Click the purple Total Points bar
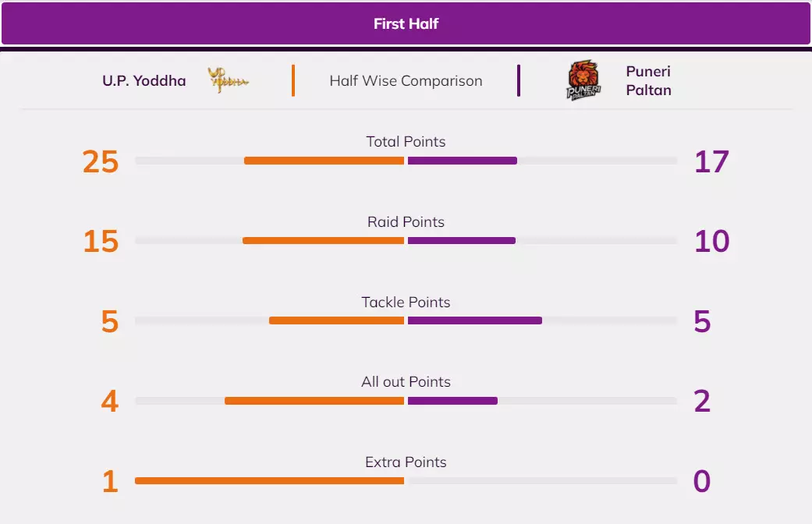This screenshot has height=524, width=812. (462, 161)
